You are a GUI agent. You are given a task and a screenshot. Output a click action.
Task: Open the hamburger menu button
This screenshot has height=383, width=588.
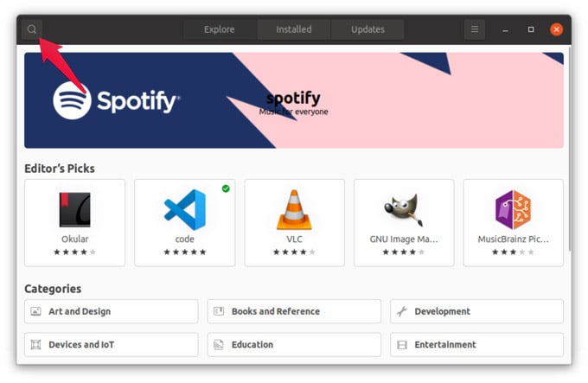point(475,29)
